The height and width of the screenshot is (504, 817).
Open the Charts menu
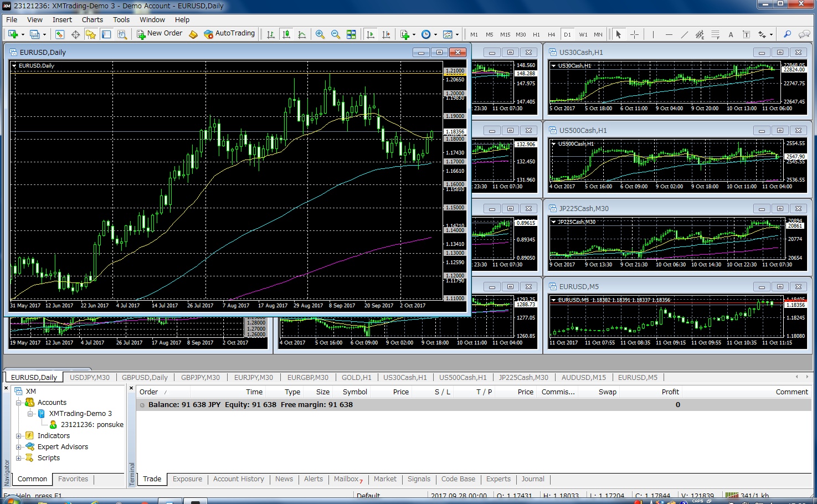(x=92, y=19)
